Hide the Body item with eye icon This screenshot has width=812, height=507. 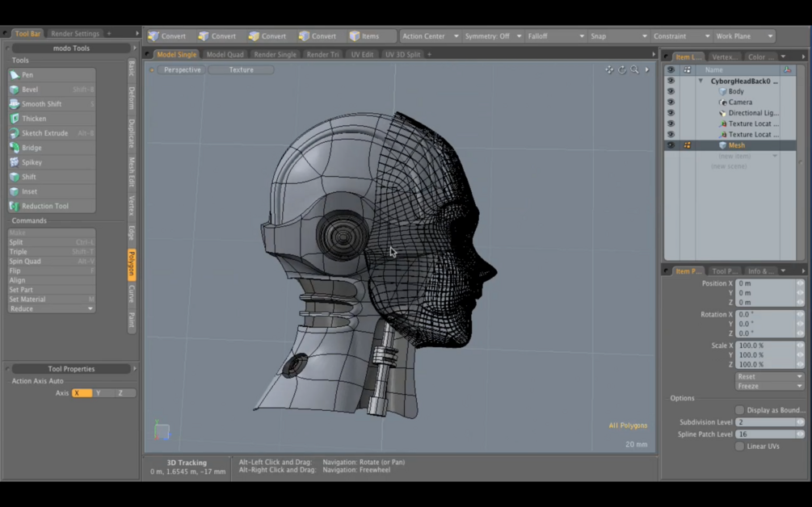coord(671,92)
